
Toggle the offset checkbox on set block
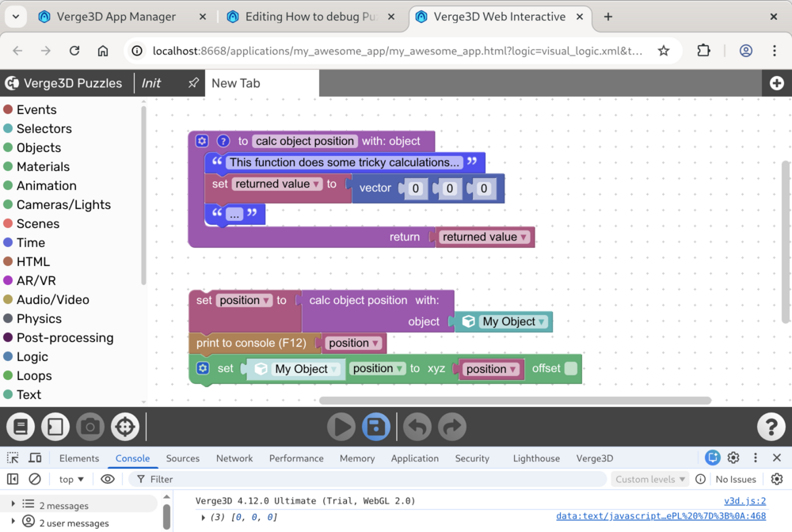pos(570,369)
